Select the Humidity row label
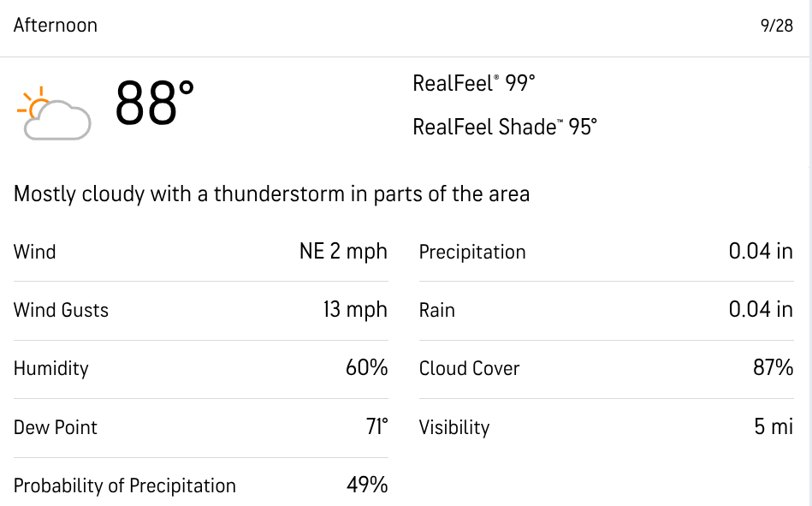 (51, 369)
